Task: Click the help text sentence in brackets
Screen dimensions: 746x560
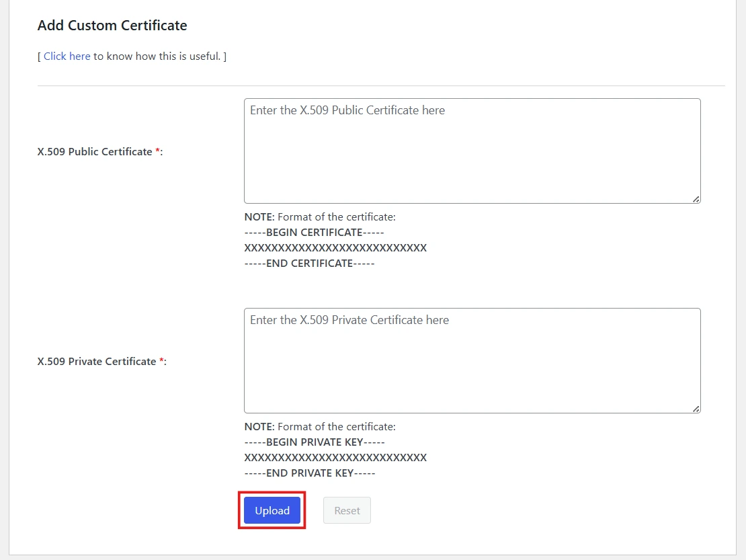Action: [x=132, y=56]
